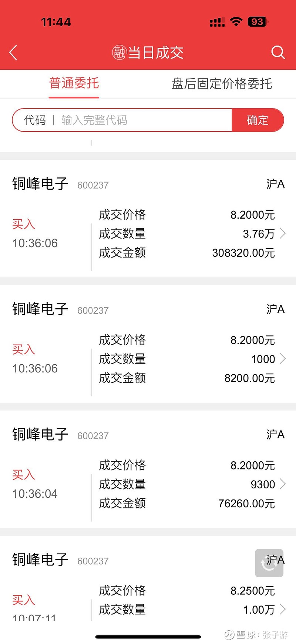The height and width of the screenshot is (644, 296).
Task: Expand details of 1.00万 trade
Action: coord(283,609)
